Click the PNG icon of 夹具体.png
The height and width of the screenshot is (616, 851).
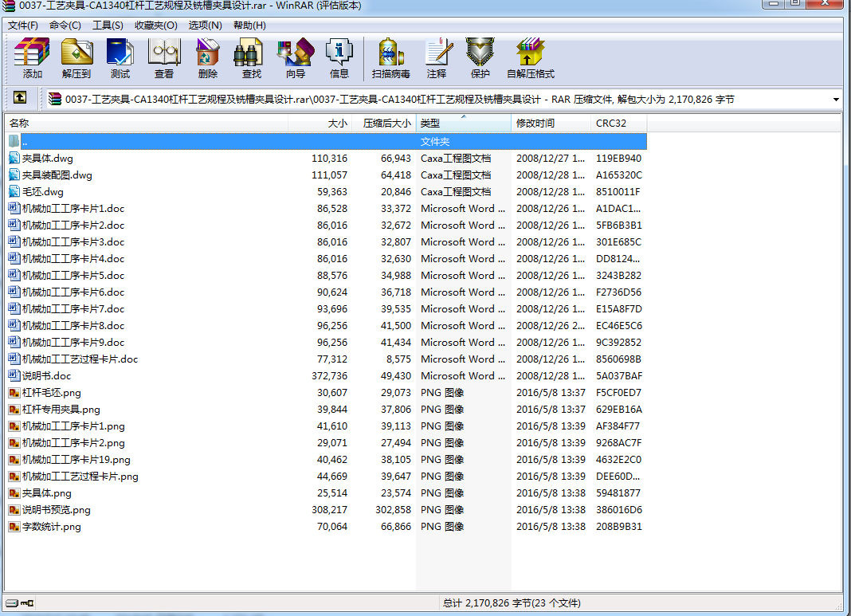(x=14, y=492)
